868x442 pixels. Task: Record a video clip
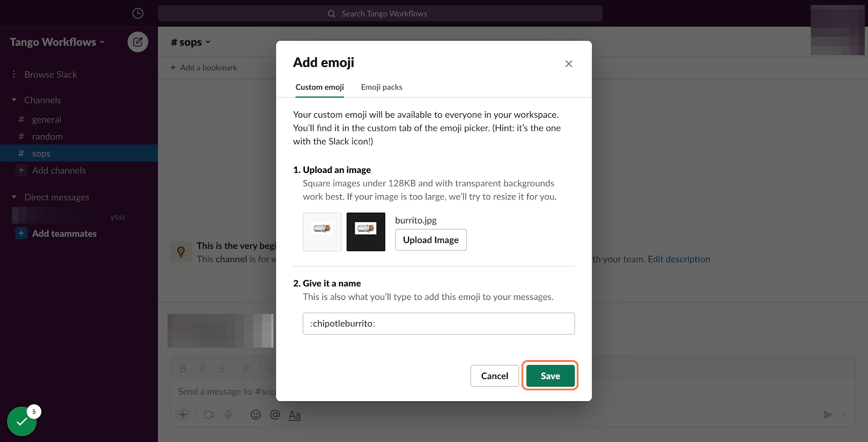209,415
